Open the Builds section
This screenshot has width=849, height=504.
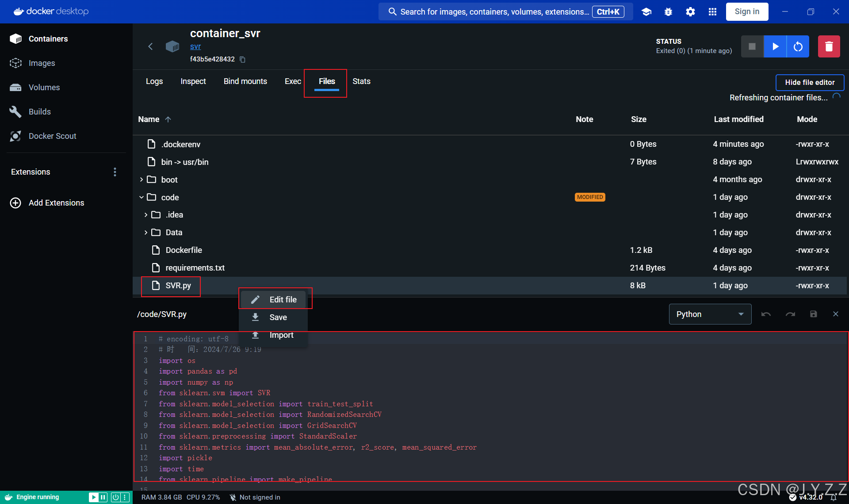coord(40,111)
